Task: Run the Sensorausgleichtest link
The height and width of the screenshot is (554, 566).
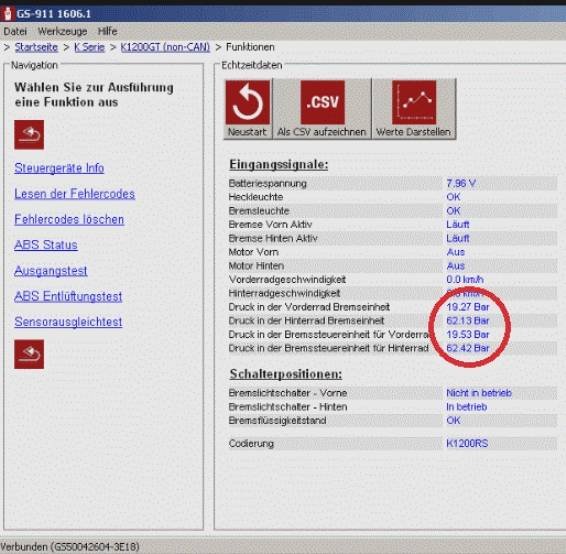Action: click(x=68, y=322)
